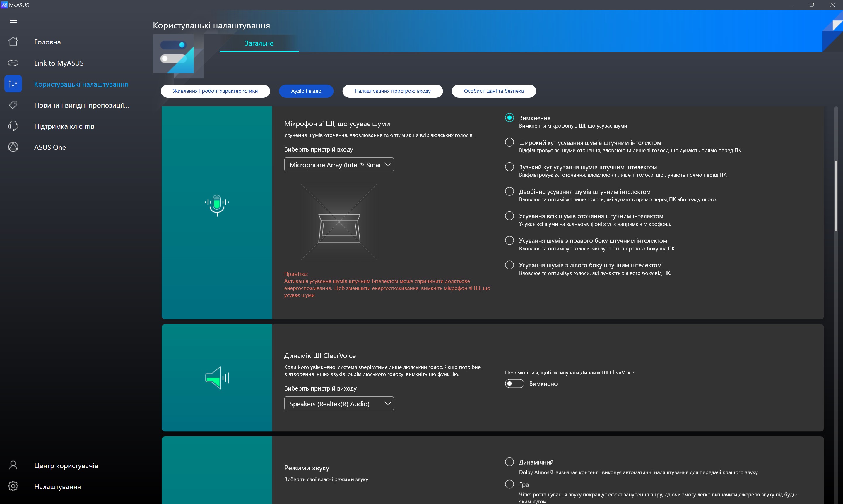Open the Головна home icon
The width and height of the screenshot is (843, 504).
(x=13, y=42)
